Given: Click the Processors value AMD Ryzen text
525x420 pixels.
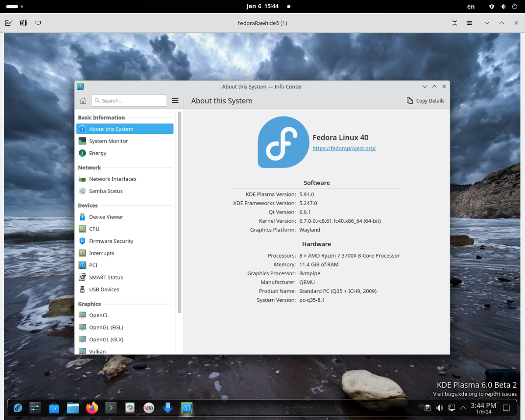Looking at the screenshot, I should click(350, 255).
